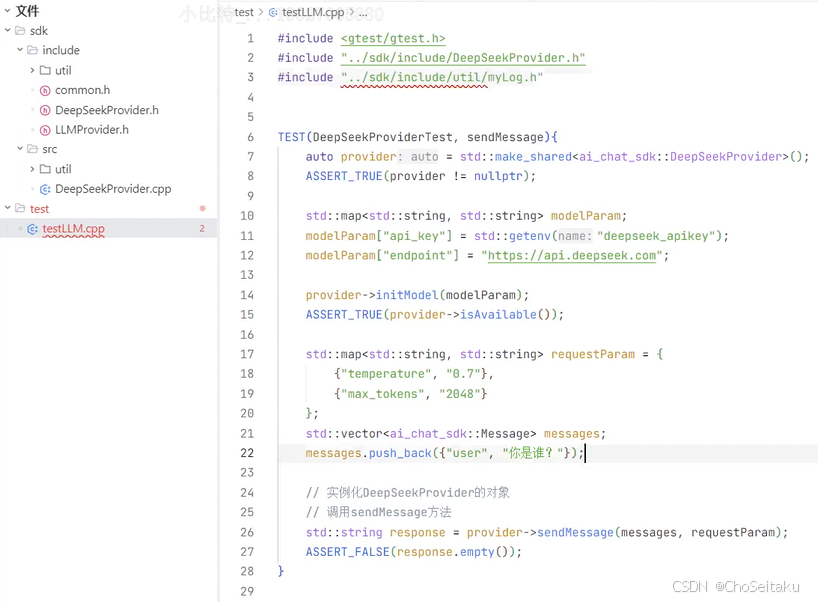Image resolution: width=818 pixels, height=602 pixels.
Task: Click the "max_tokens" string on line 19
Action: tap(382, 394)
